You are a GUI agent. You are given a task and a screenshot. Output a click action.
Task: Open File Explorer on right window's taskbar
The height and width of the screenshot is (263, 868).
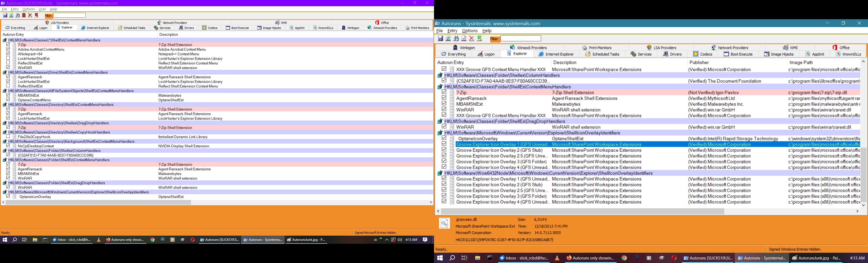pyautogui.click(x=477, y=258)
